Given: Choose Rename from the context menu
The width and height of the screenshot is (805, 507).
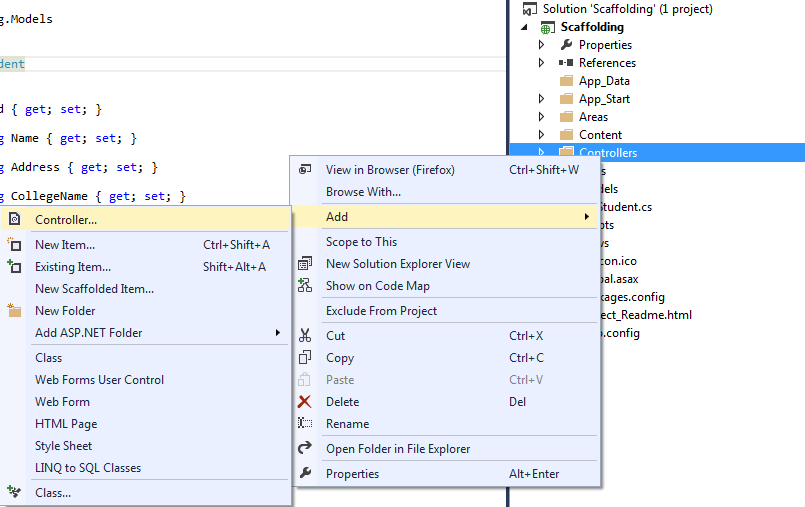Looking at the screenshot, I should pos(347,424).
